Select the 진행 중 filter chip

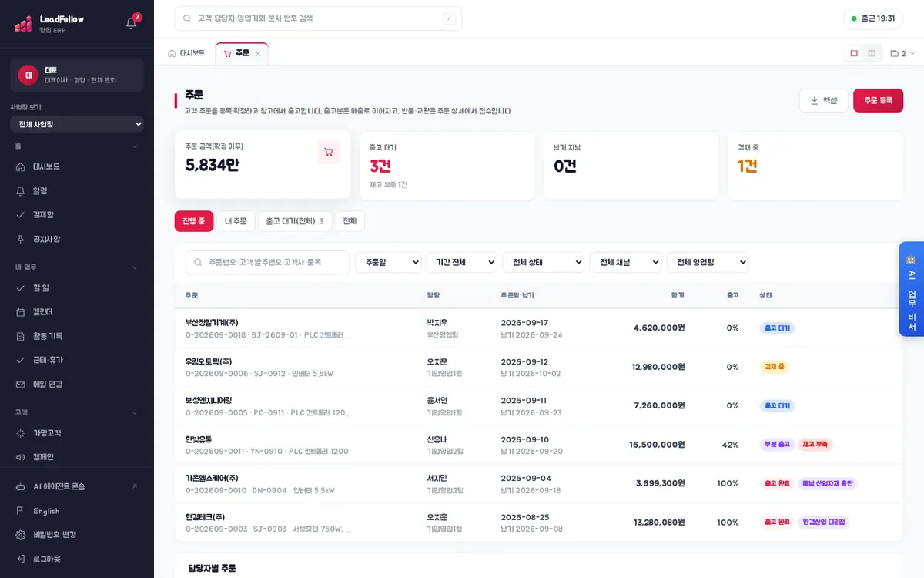coord(194,221)
